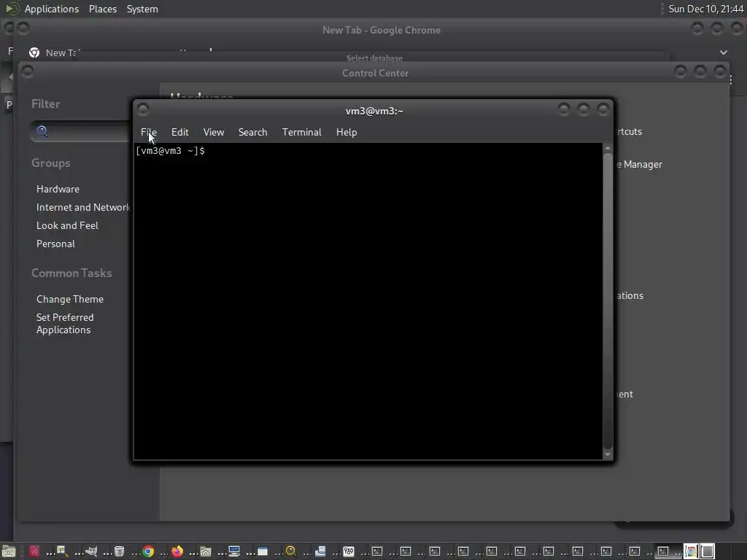This screenshot has width=747, height=560.
Task: Select Look and Feel group in Control Center
Action: (x=67, y=225)
